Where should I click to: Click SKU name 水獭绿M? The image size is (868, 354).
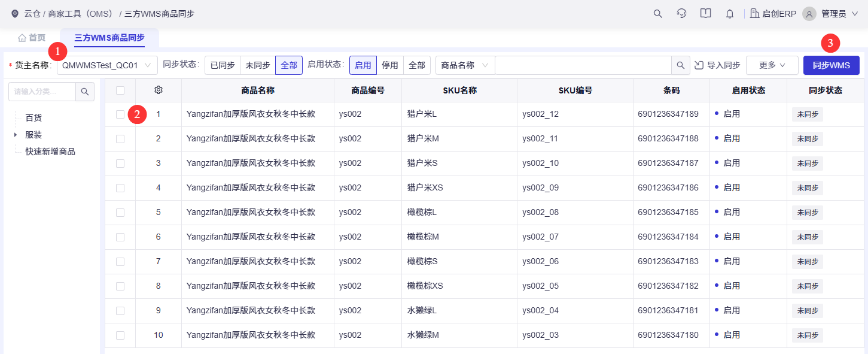pyautogui.click(x=423, y=335)
